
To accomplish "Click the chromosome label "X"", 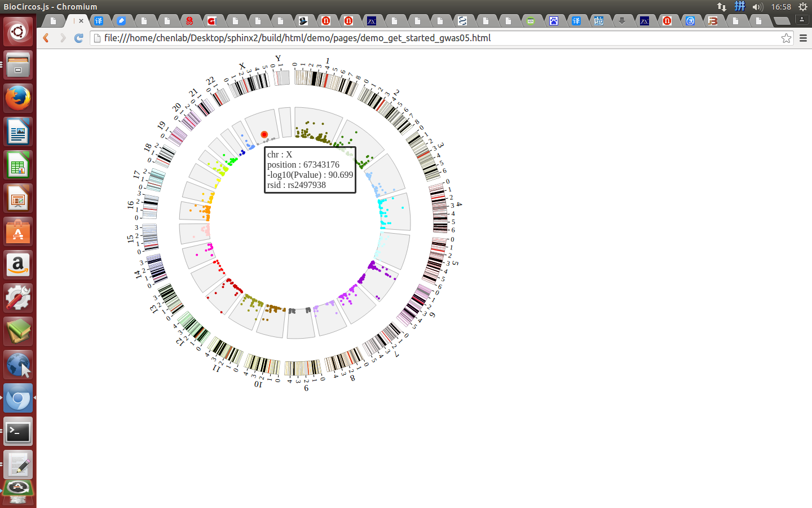I will tap(242, 66).
